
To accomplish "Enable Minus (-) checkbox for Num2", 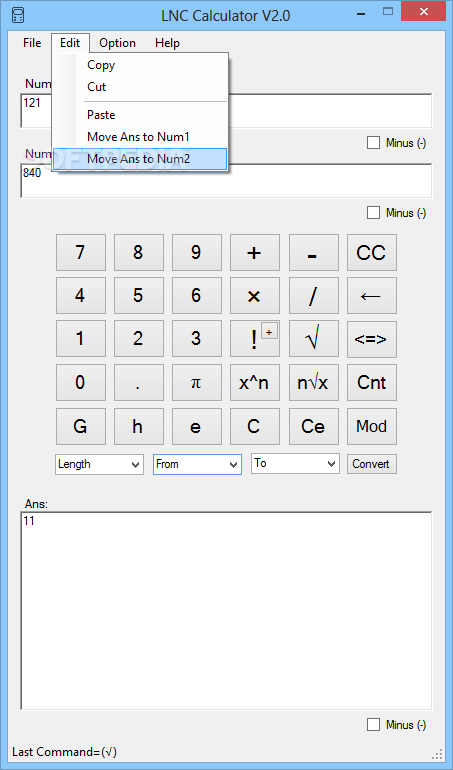I will pyautogui.click(x=373, y=213).
